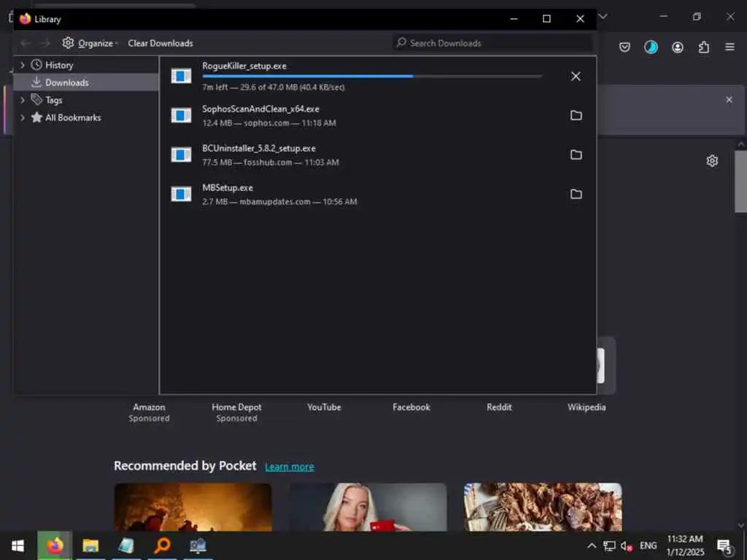747x560 pixels.
Task: Open containing folder for MBSetup.exe
Action: [x=576, y=194]
